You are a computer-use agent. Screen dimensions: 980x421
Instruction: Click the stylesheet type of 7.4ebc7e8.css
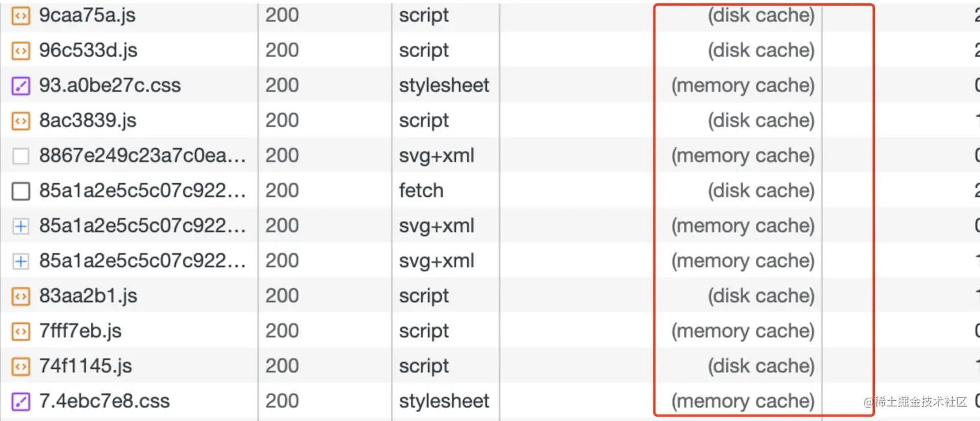pyautogui.click(x=444, y=402)
